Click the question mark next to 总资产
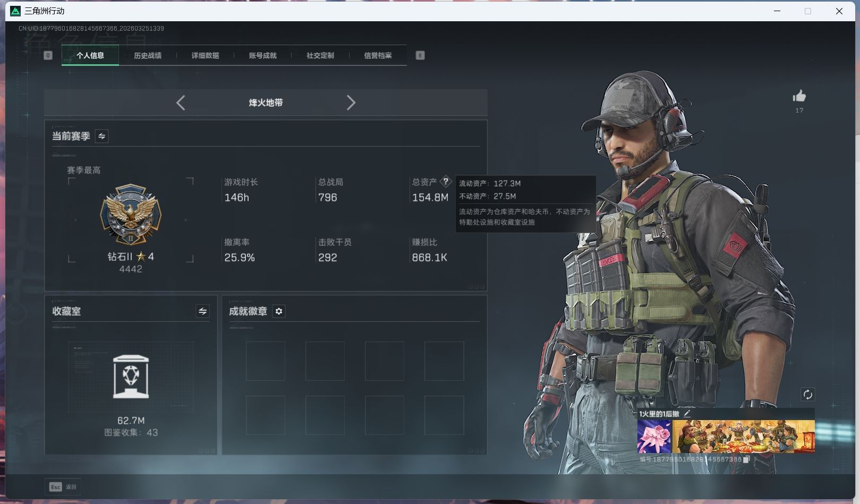This screenshot has height=504, width=860. (446, 182)
